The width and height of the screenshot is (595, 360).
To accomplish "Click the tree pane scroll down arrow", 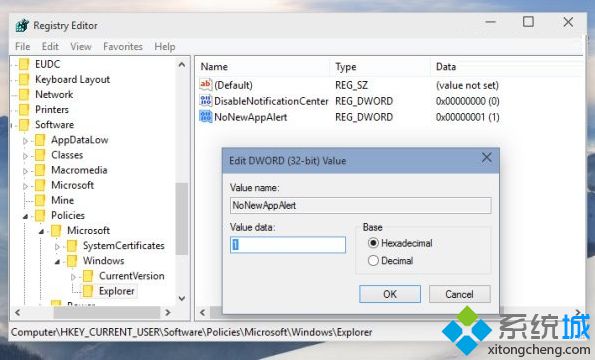I will coord(181,299).
